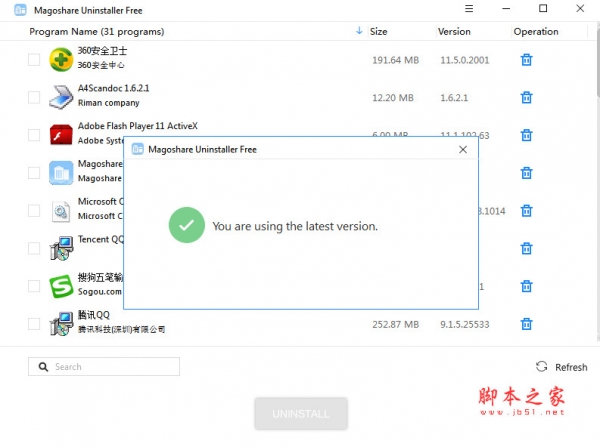
Task: Open the hamburger menu in title bar
Action: pyautogui.click(x=469, y=8)
